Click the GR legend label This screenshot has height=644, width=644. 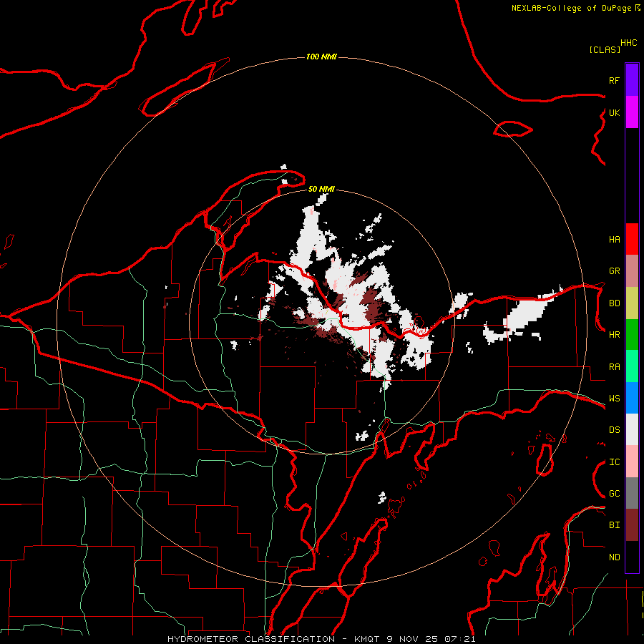(614, 271)
